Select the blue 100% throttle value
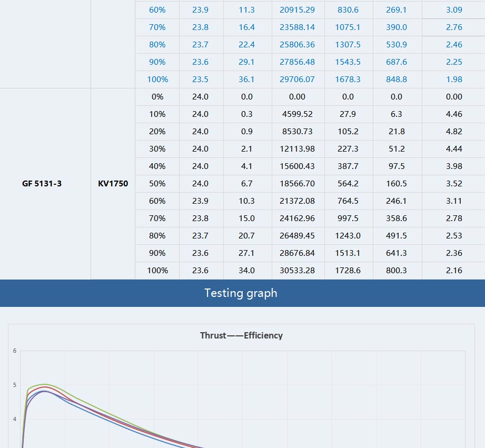485x448 pixels. pos(157,79)
